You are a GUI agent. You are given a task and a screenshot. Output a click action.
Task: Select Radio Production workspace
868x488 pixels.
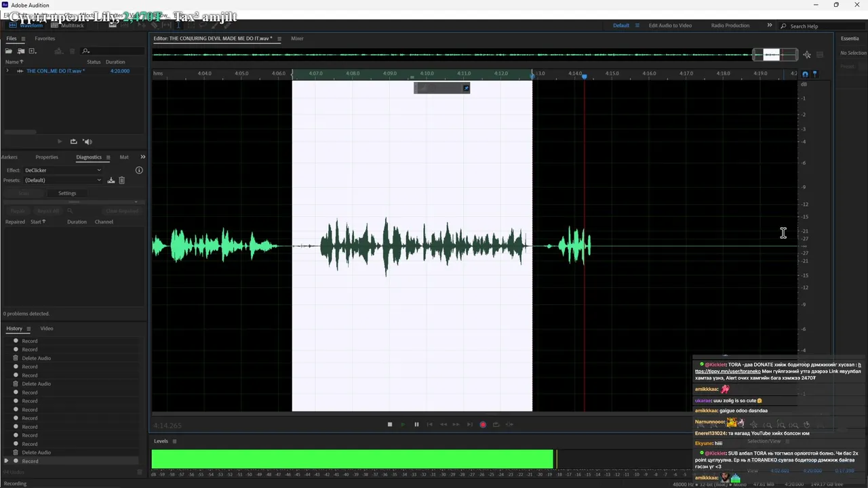pos(730,26)
